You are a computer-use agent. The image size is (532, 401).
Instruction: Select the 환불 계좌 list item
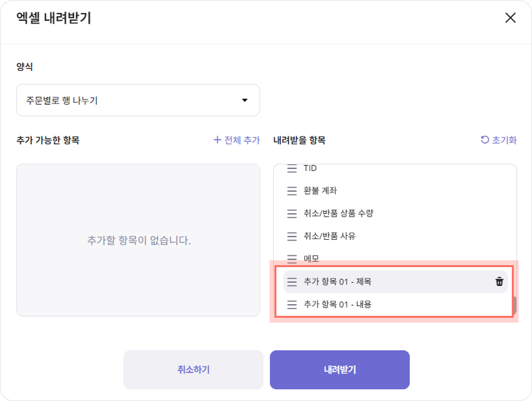point(320,191)
